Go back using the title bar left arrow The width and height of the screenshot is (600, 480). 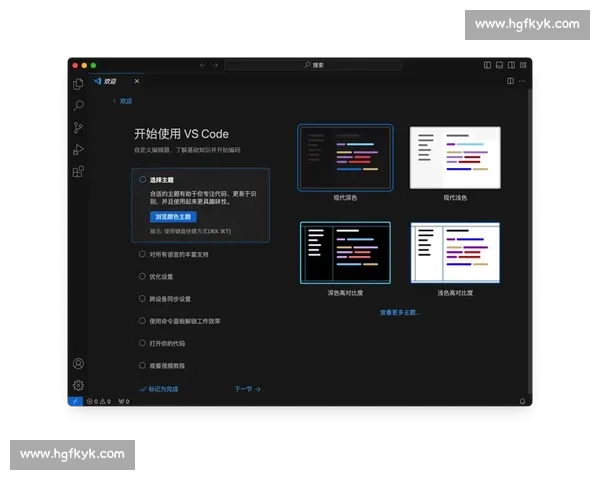coord(202,65)
